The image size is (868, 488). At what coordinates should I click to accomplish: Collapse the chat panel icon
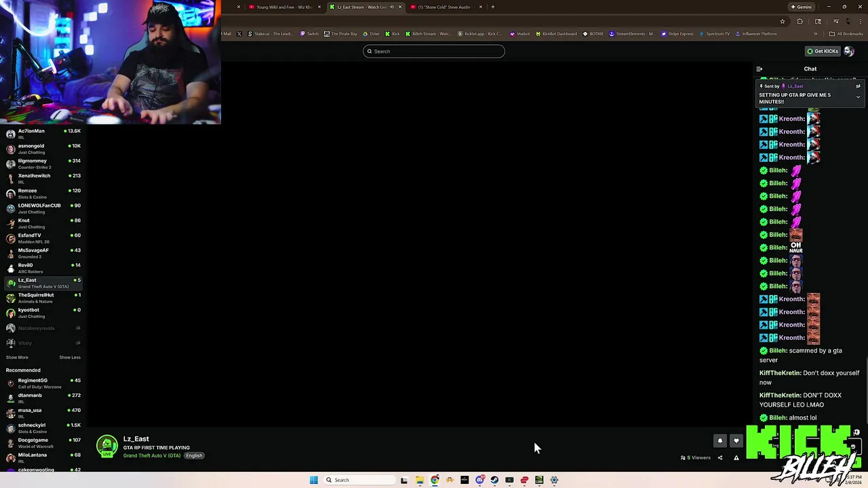click(759, 68)
